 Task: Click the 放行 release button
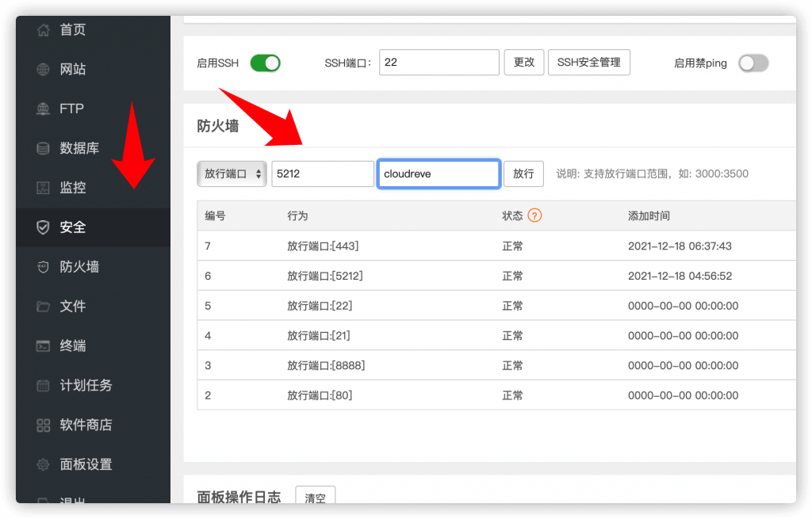pyautogui.click(x=523, y=174)
